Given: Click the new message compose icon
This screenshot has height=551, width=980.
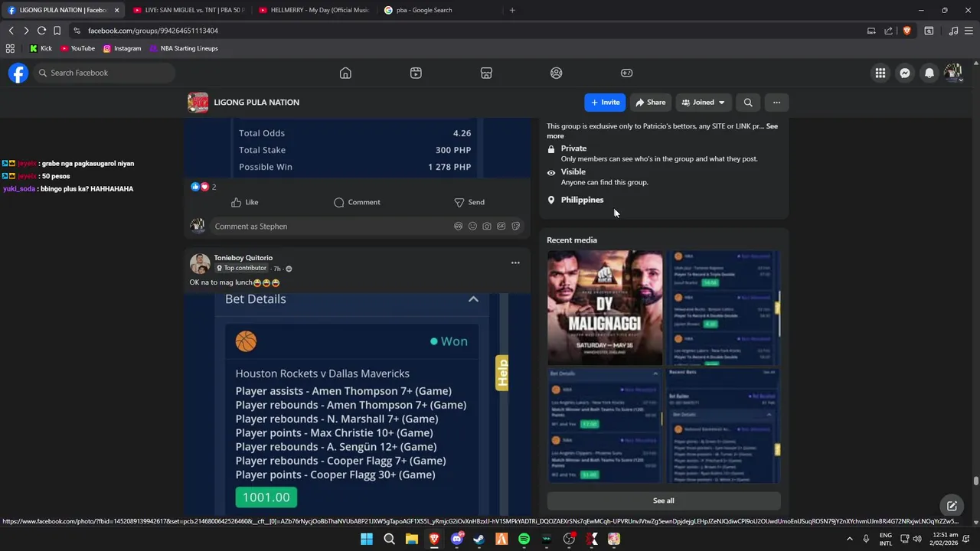Looking at the screenshot, I should [x=952, y=506].
